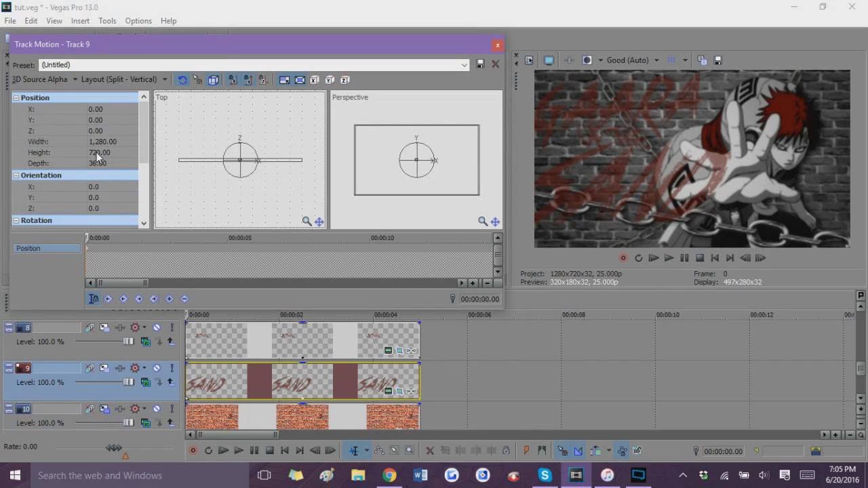
Task: Open the View menu
Action: click(54, 21)
